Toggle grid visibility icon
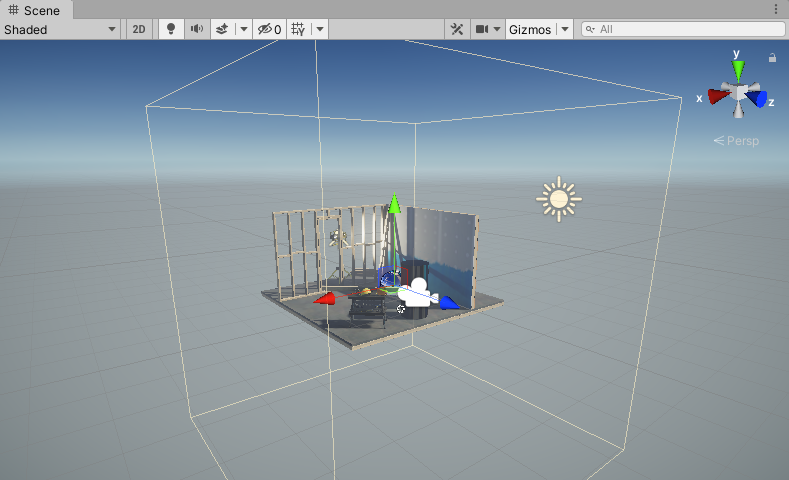This screenshot has width=789, height=480. pos(298,30)
